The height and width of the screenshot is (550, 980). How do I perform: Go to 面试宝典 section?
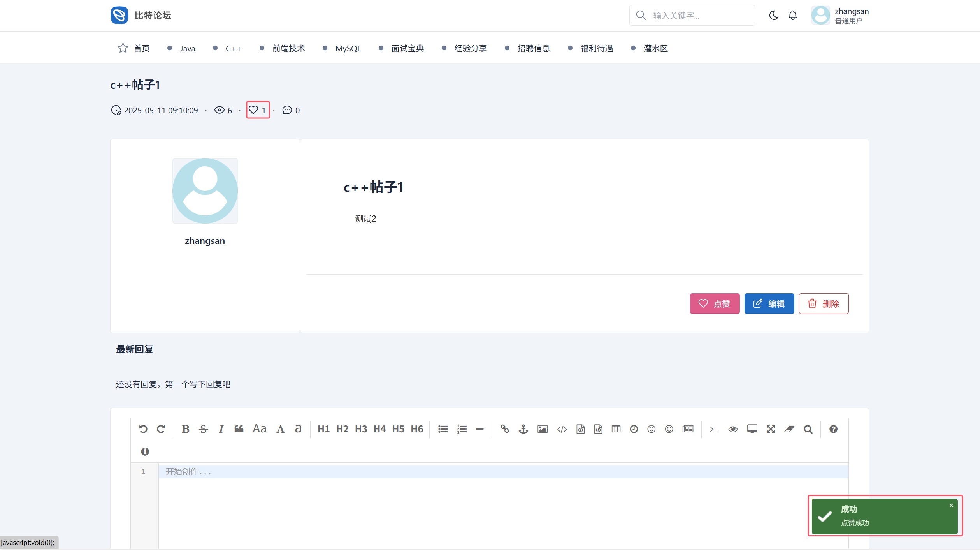[x=407, y=48]
